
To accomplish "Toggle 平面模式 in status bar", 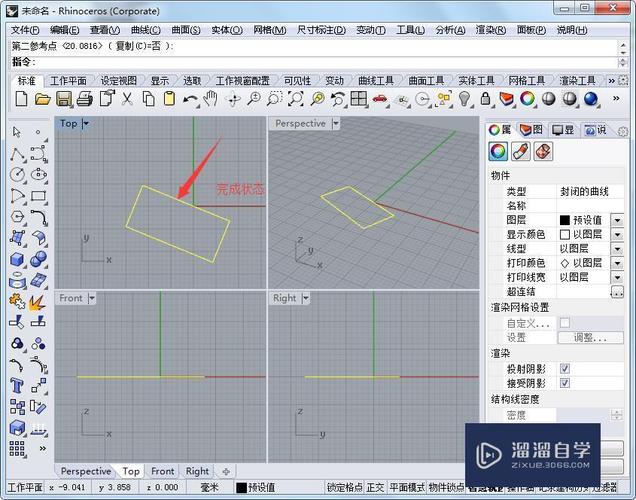I will pyautogui.click(x=407, y=487).
